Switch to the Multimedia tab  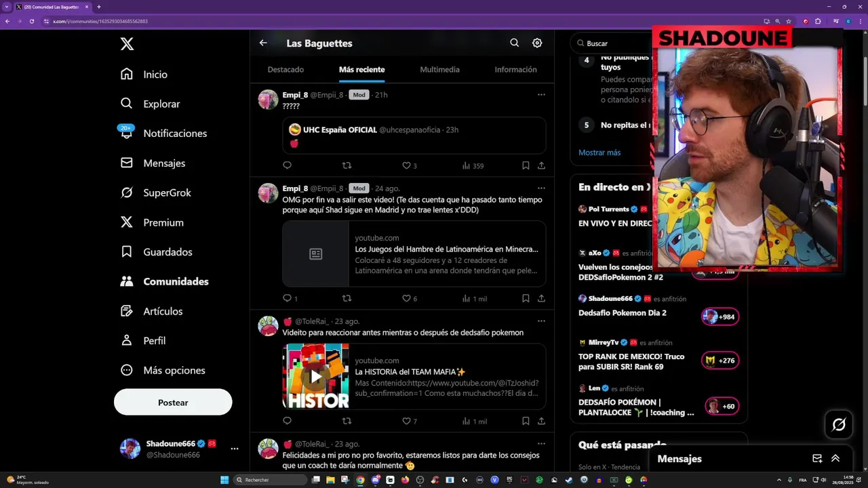(439, 69)
